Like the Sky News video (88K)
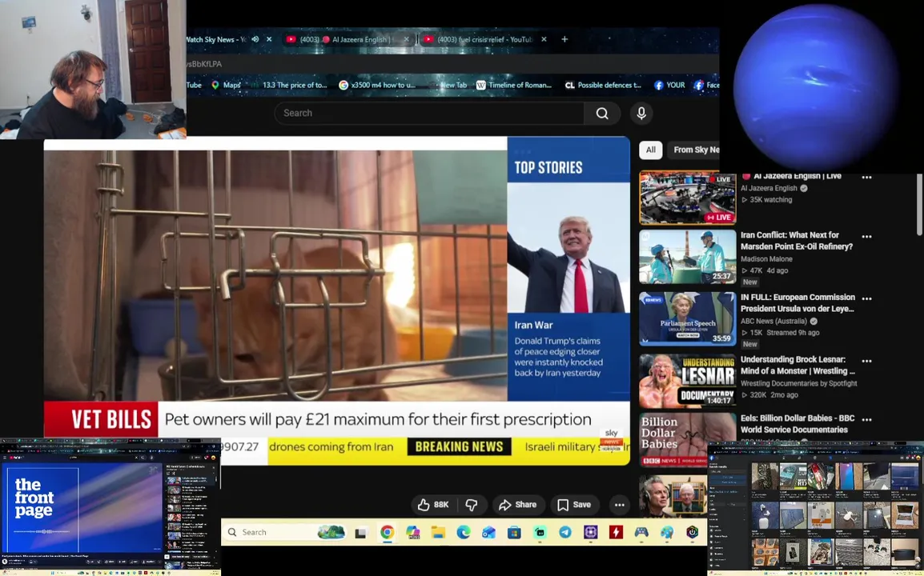Image resolution: width=924 pixels, height=576 pixels. click(434, 505)
